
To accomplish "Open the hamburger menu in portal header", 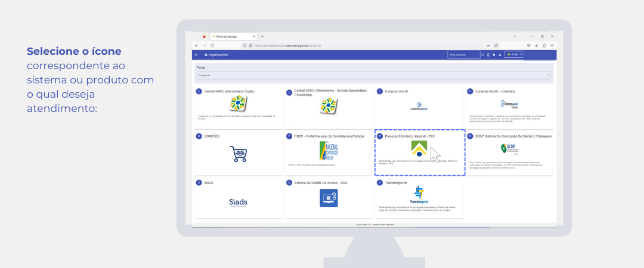I will click(x=196, y=55).
